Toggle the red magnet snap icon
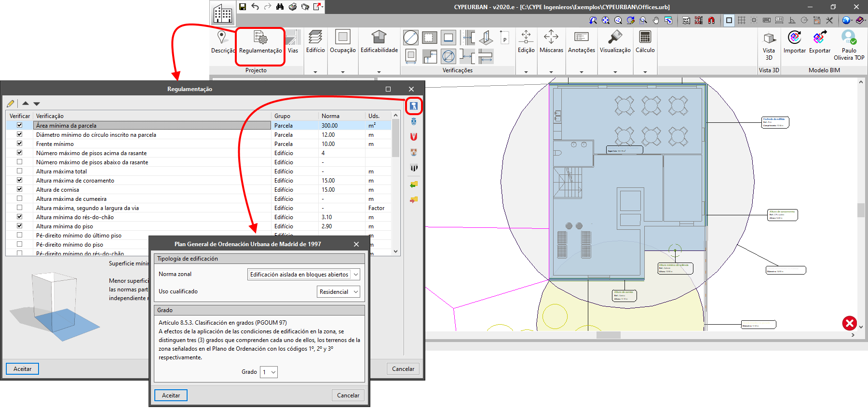Image resolution: width=868 pixels, height=408 pixels. [x=711, y=20]
